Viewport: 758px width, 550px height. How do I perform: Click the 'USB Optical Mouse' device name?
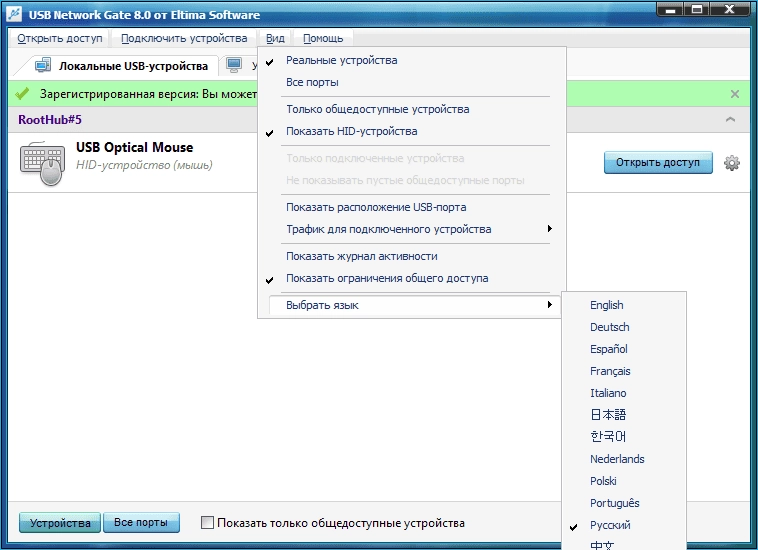point(134,147)
